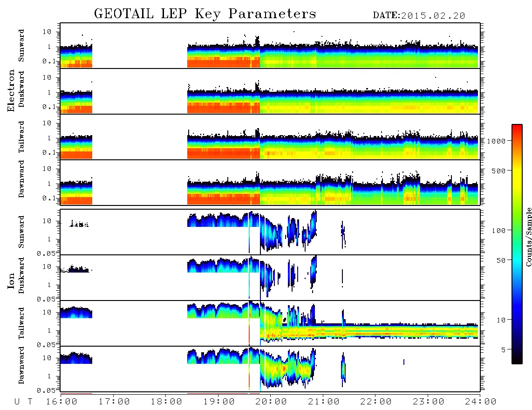Click the 0.1 tick of Electron Sunward panel
The height and width of the screenshot is (410, 532).
[49, 61]
